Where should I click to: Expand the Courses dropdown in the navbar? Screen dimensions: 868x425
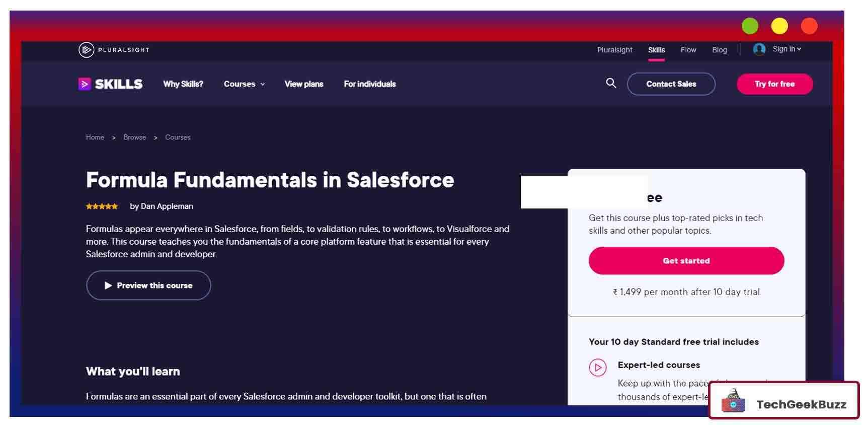click(x=245, y=84)
